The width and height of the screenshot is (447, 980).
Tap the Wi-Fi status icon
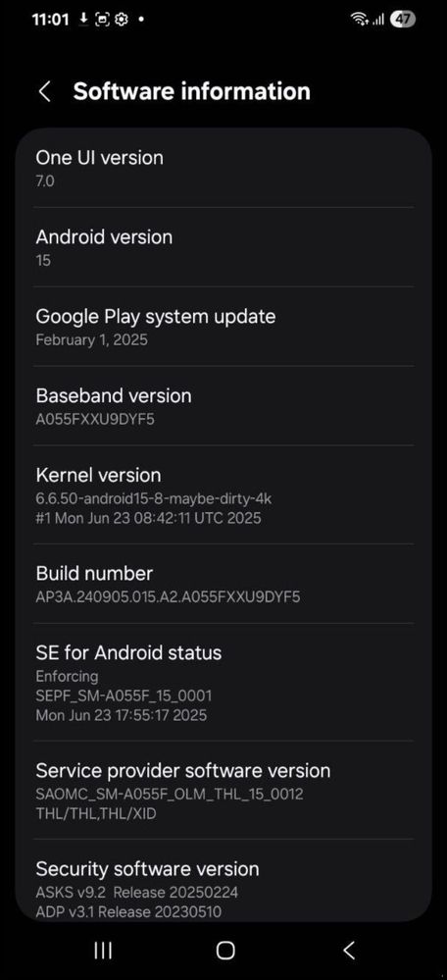point(360,20)
